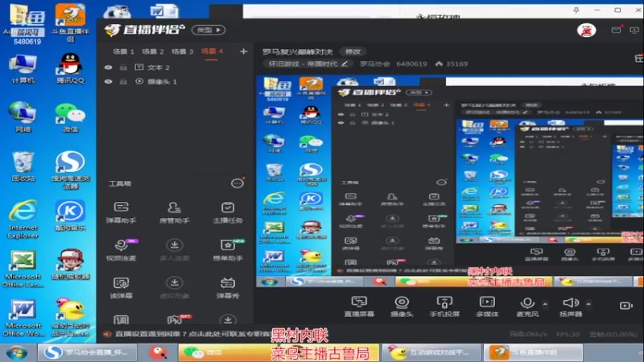The image size is (644, 362).
Task: Switch to 微信 taskbar window
Action: click(279, 352)
